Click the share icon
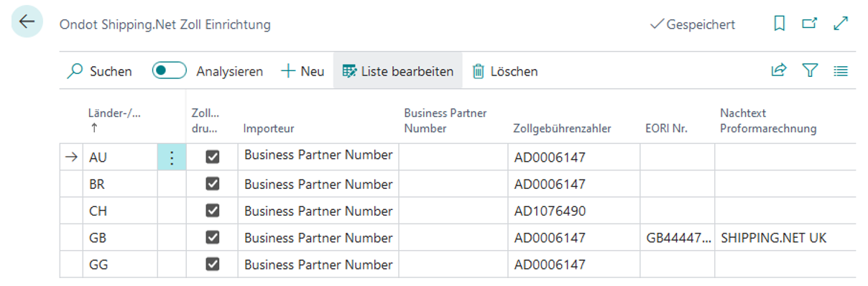Viewport: 868px width, 286px height. (x=779, y=70)
